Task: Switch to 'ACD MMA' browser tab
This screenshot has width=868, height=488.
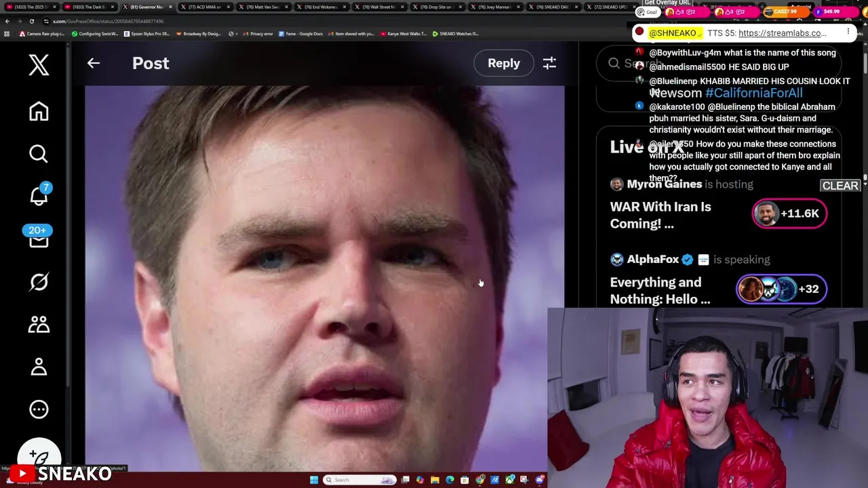Action: pyautogui.click(x=205, y=7)
